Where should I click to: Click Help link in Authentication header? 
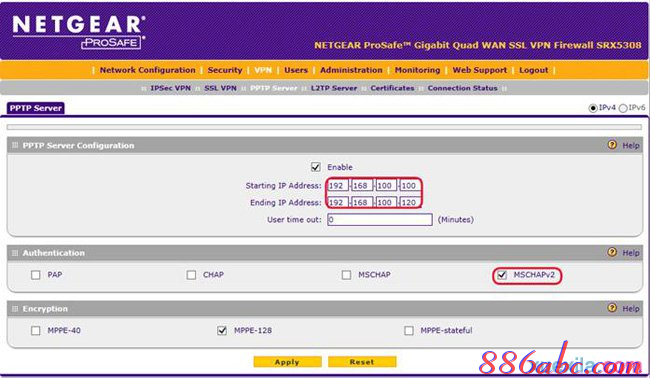[x=631, y=253]
